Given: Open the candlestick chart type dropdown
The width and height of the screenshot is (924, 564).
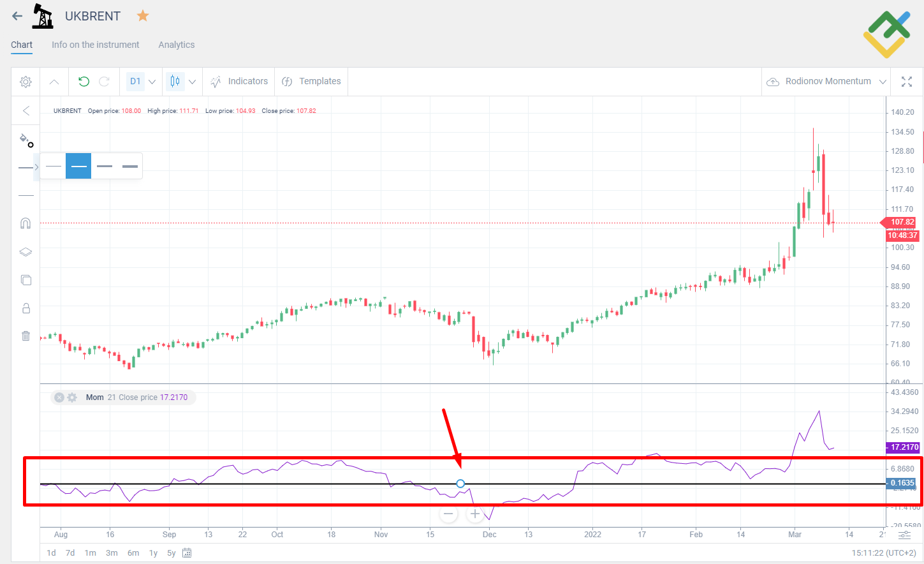Looking at the screenshot, I should (x=192, y=82).
